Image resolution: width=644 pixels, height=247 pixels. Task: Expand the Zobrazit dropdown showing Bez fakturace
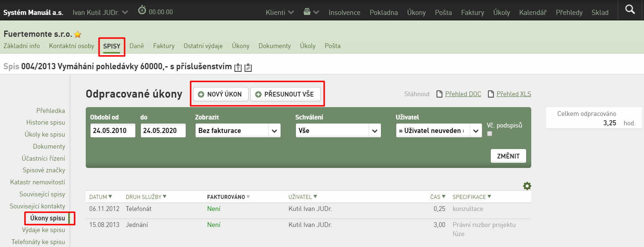pyautogui.click(x=238, y=130)
